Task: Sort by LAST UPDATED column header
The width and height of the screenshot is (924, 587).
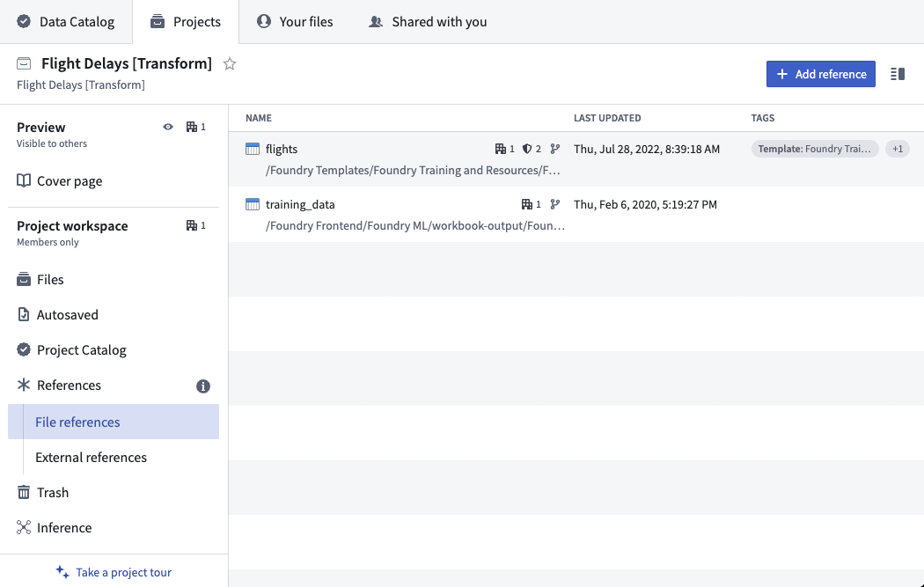Action: point(607,119)
